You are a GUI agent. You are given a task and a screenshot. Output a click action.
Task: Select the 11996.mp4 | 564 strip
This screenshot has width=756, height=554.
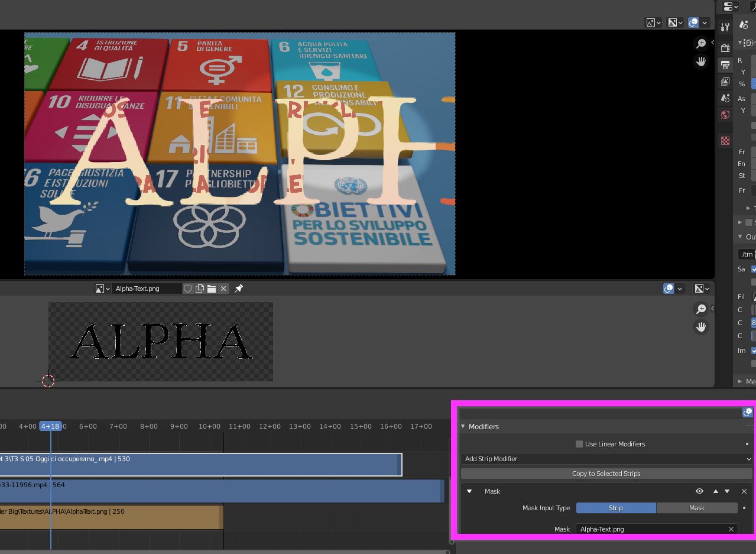(x=222, y=491)
